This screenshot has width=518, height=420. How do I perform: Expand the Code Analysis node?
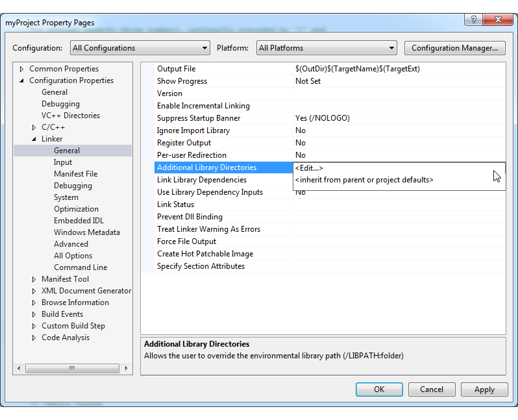pos(34,338)
